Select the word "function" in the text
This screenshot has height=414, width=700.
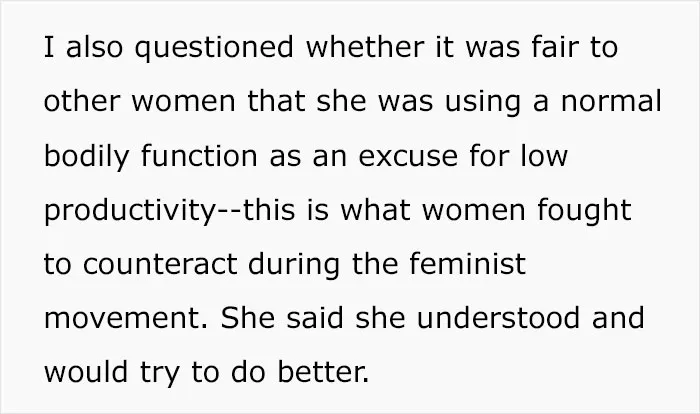[199, 155]
